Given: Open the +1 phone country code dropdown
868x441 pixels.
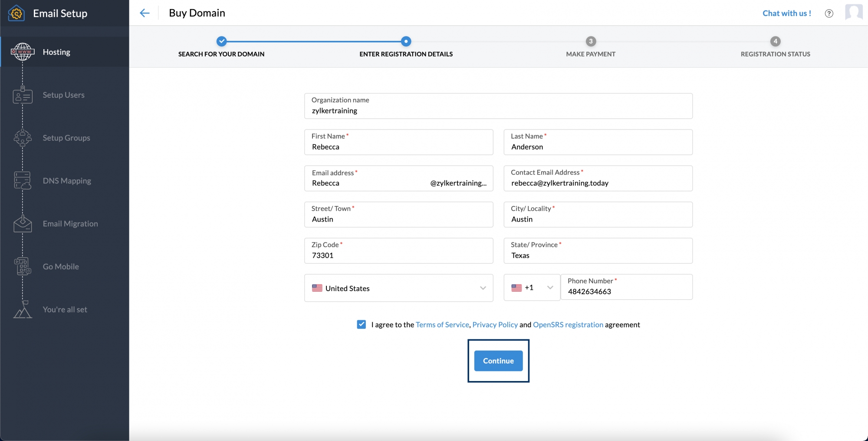Looking at the screenshot, I should pyautogui.click(x=532, y=288).
